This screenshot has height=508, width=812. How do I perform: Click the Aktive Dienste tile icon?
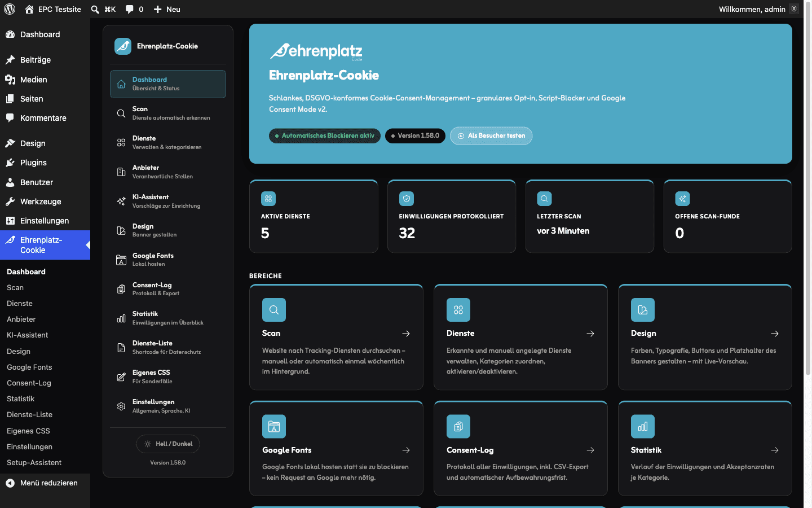pos(268,199)
